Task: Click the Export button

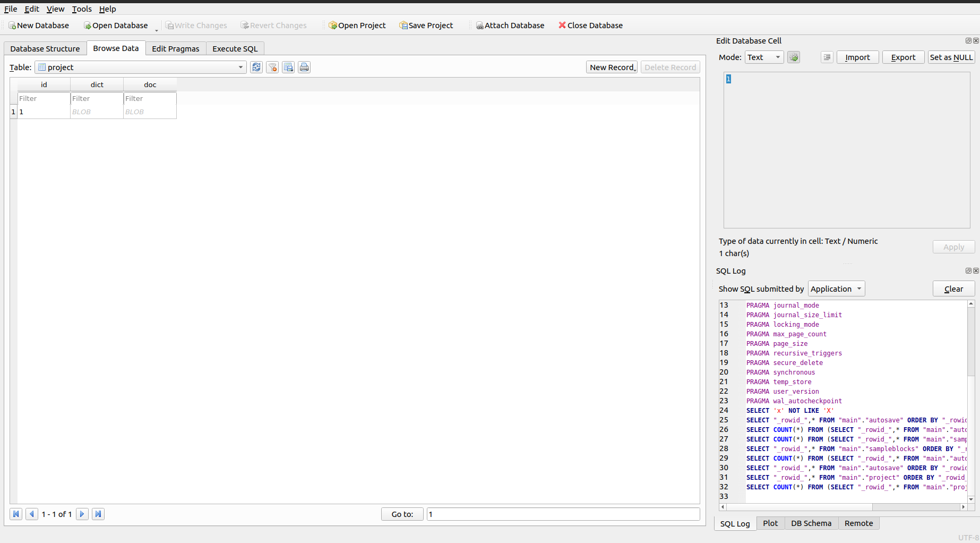Action: pyautogui.click(x=904, y=57)
